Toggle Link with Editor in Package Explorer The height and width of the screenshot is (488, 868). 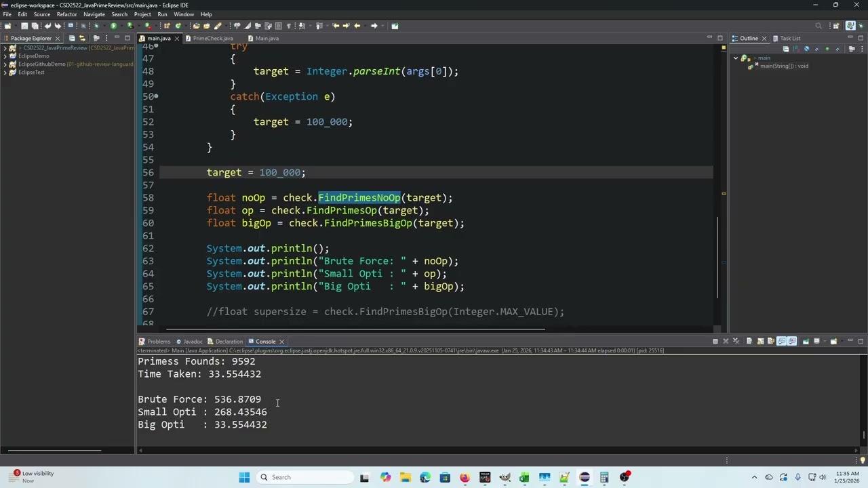tap(81, 38)
